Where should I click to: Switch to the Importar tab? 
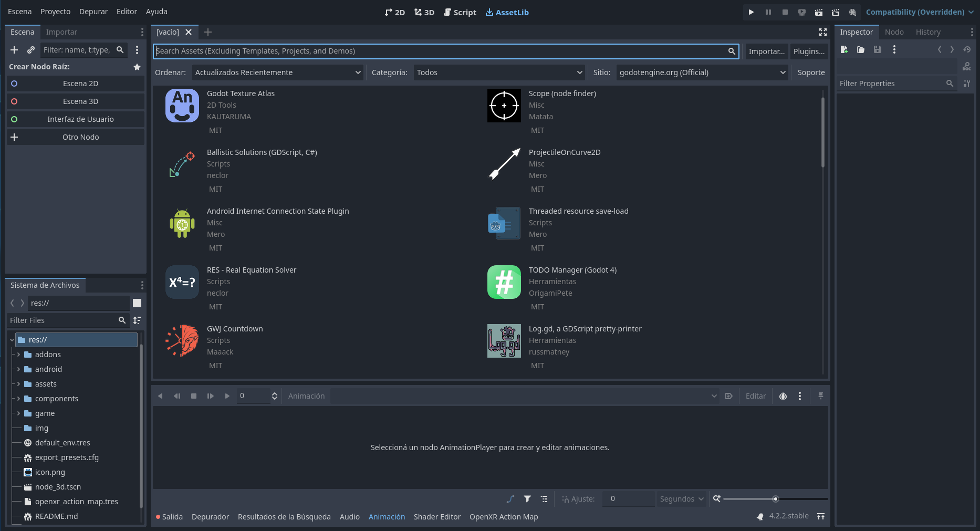point(61,32)
